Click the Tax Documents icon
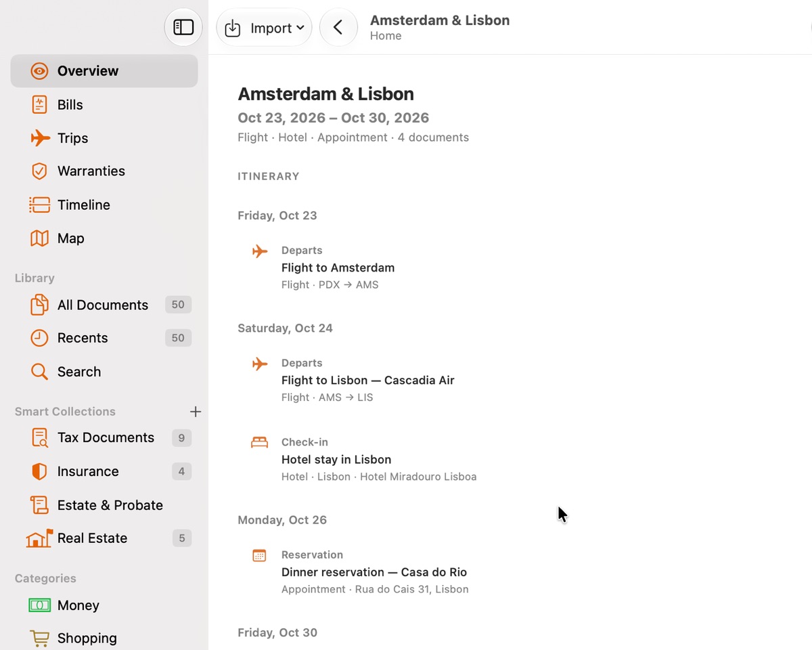812x650 pixels. click(40, 438)
